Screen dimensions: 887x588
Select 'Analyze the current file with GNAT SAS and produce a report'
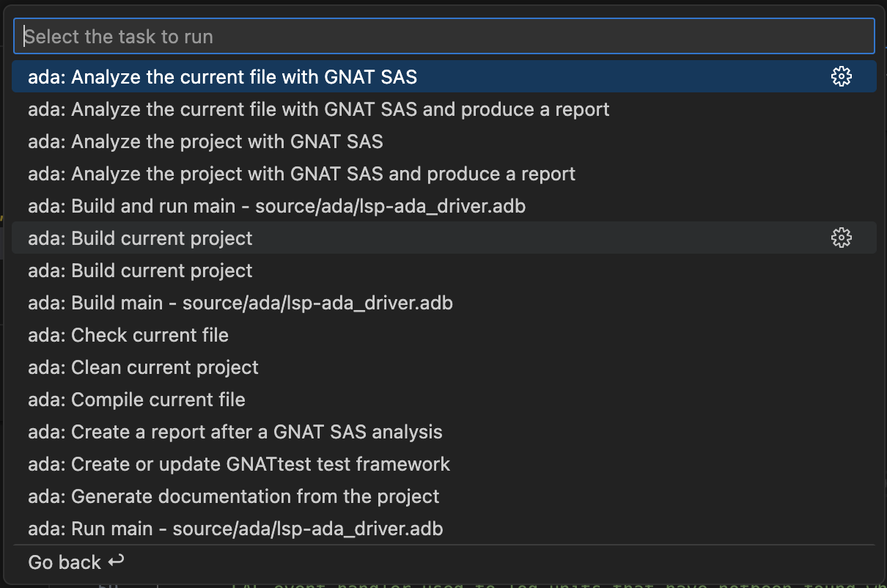point(443,109)
